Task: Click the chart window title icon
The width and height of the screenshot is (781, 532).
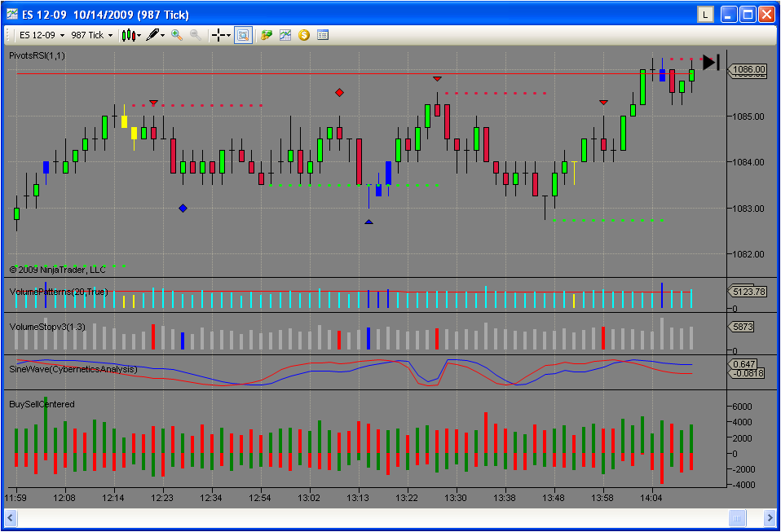Action: (12, 14)
